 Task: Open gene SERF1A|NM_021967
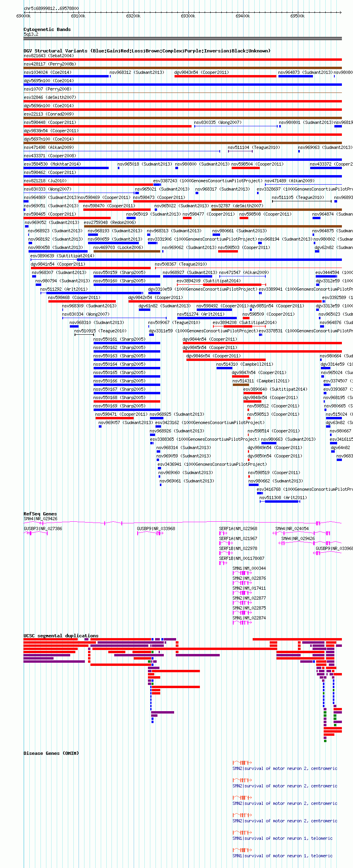tap(238, 538)
